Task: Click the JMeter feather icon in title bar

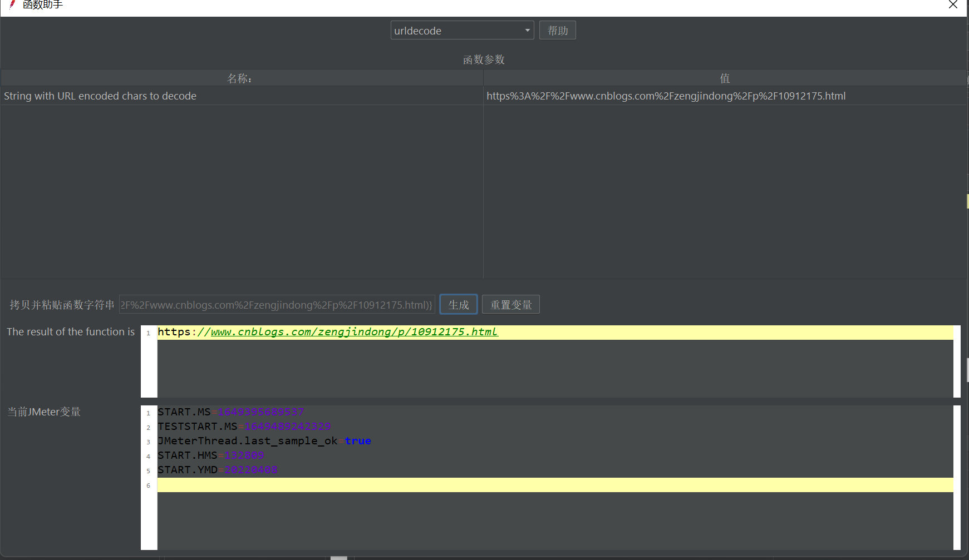Action: [12, 4]
